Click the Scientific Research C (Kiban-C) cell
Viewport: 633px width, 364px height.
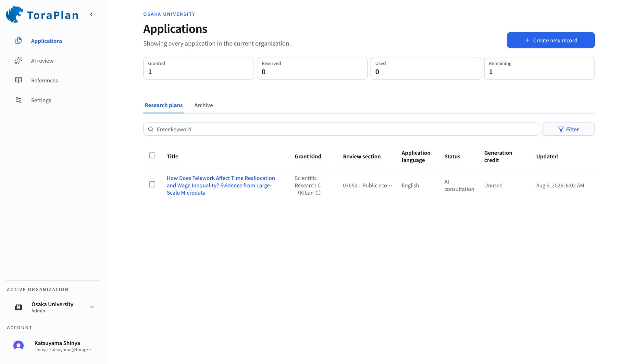point(308,185)
